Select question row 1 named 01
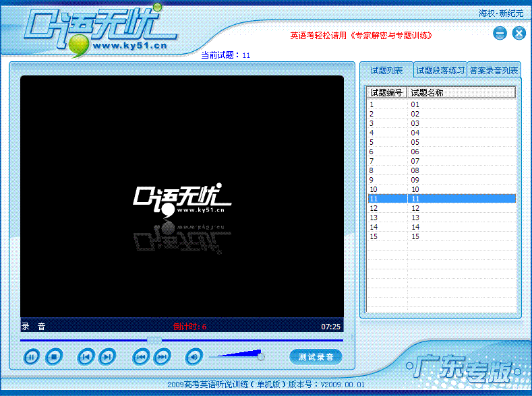 click(x=442, y=104)
